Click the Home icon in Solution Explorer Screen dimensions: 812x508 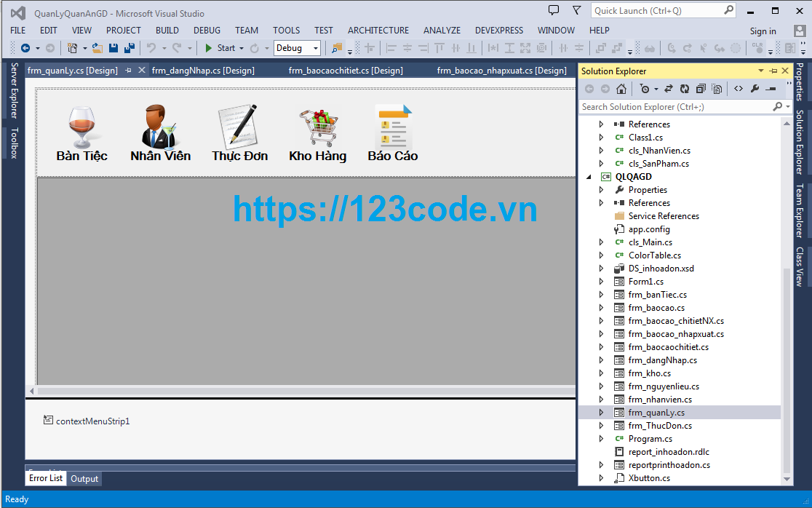pyautogui.click(x=621, y=89)
